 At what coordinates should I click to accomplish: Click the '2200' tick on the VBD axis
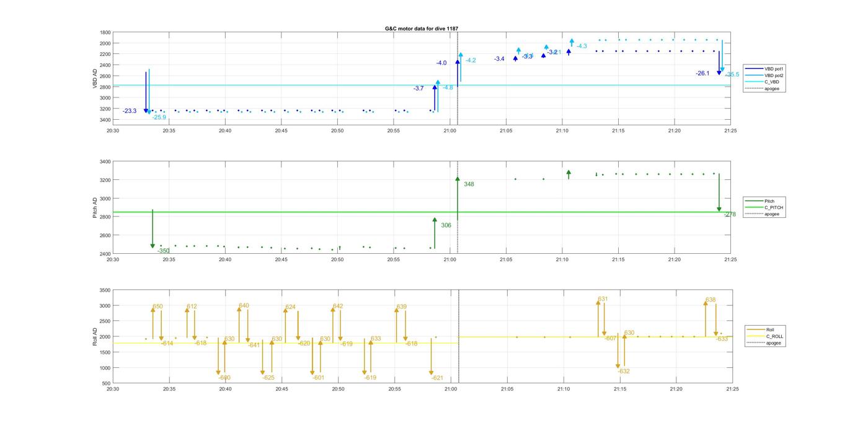(x=105, y=54)
